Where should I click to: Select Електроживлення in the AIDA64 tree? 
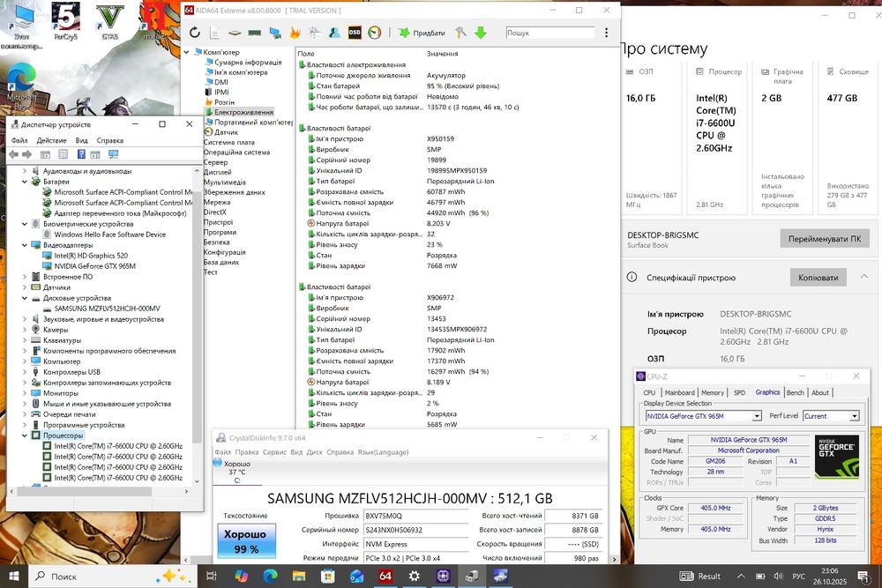tap(243, 112)
